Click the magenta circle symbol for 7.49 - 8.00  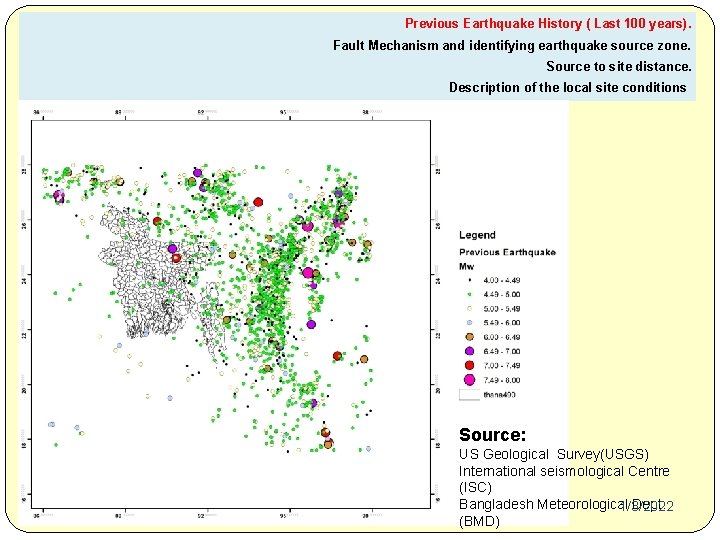[469, 380]
